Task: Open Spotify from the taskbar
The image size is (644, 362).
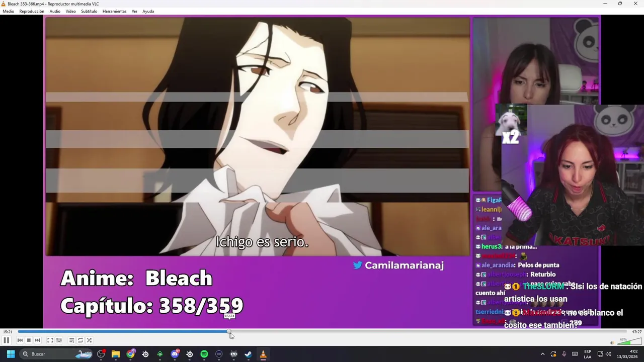Action: [204, 354]
